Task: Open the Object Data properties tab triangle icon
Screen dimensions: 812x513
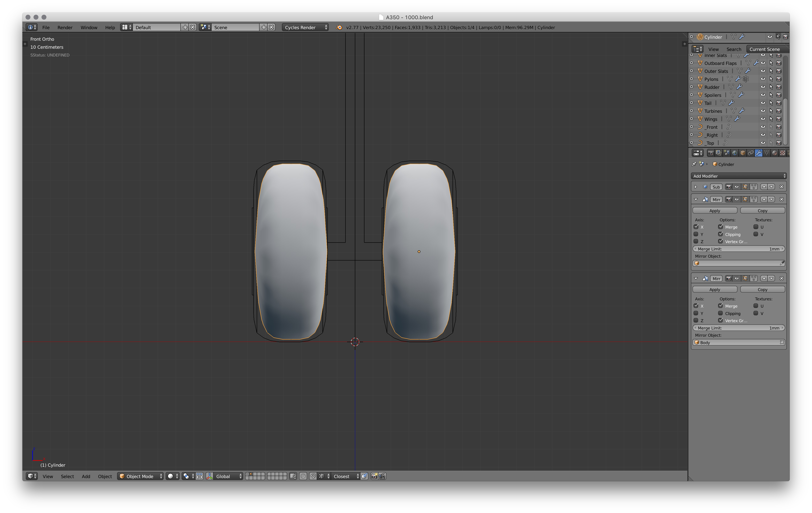Action: pyautogui.click(x=767, y=153)
